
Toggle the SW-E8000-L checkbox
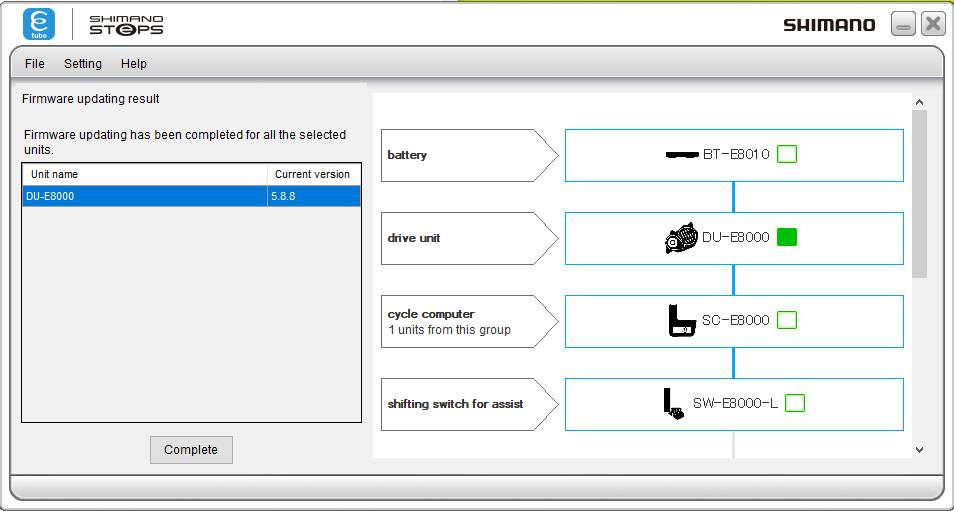click(x=795, y=403)
